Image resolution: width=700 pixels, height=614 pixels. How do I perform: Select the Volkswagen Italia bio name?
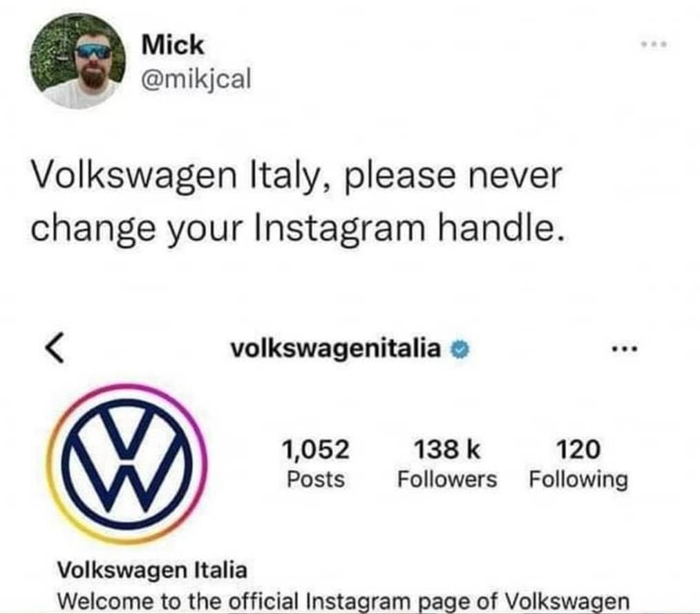coord(152,570)
